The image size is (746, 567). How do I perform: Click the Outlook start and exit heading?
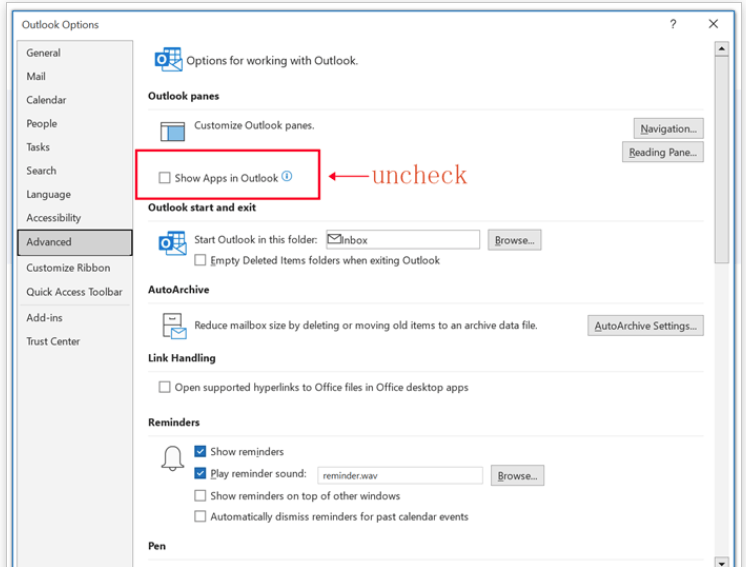202,207
